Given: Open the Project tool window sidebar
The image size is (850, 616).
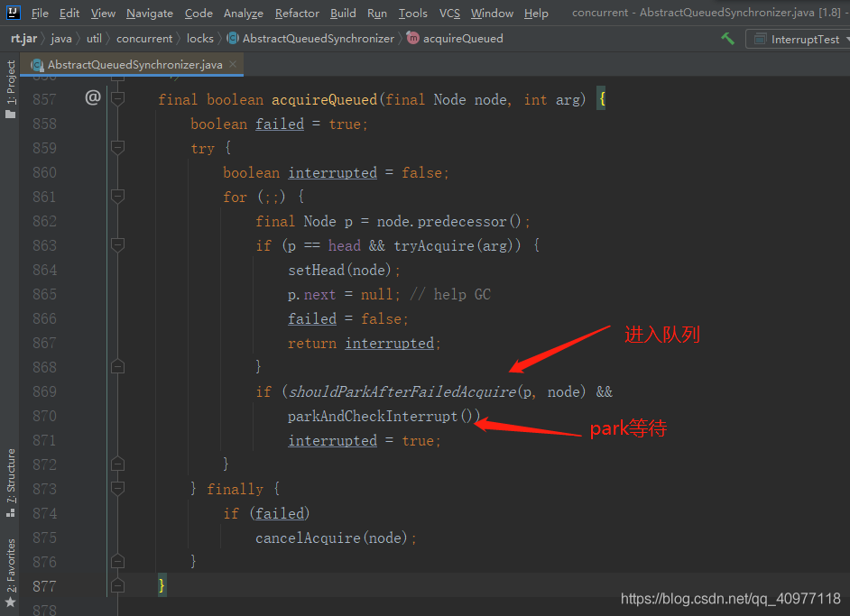Looking at the screenshot, I should (10, 83).
